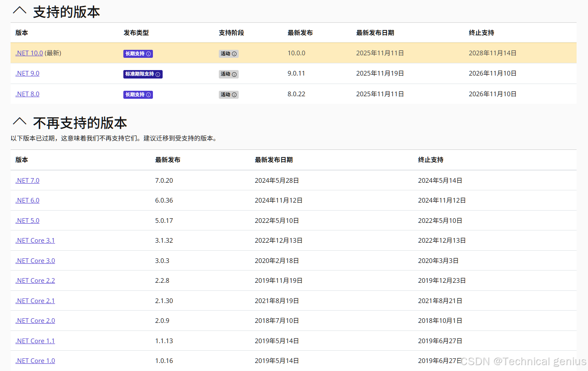The width and height of the screenshot is (588, 371).
Task: Collapse the 不再支持的版本 section chevron
Action: click(x=19, y=122)
